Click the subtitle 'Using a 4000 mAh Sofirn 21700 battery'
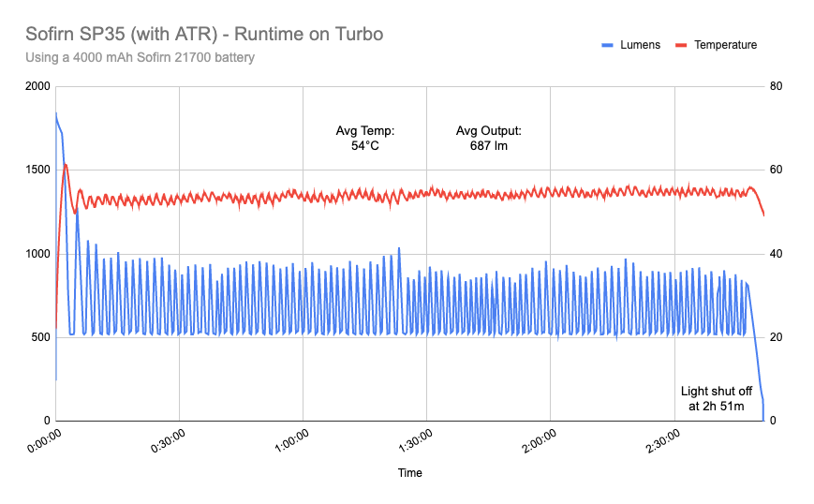Viewport: 814px width, 504px height. [141, 57]
